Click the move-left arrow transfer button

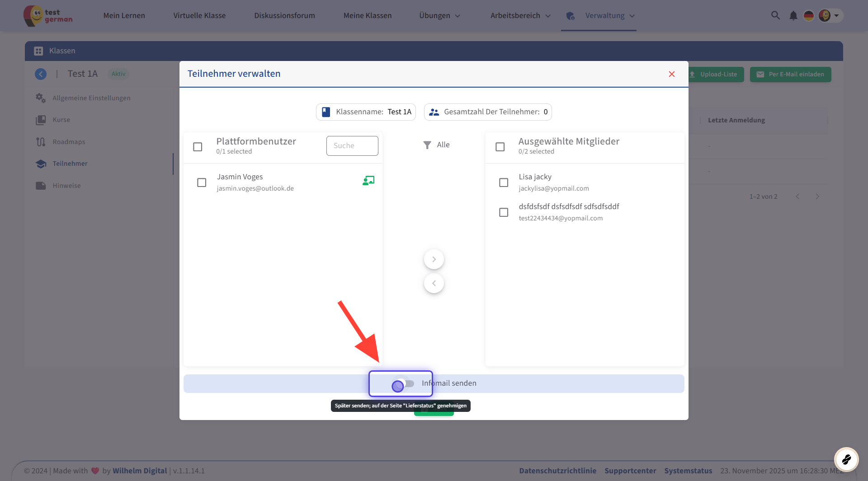(434, 283)
